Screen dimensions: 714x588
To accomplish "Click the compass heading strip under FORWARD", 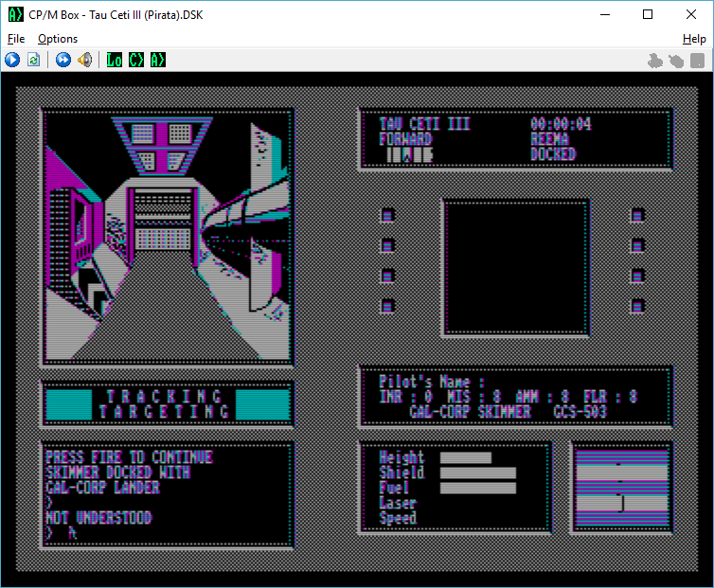I will [409, 155].
